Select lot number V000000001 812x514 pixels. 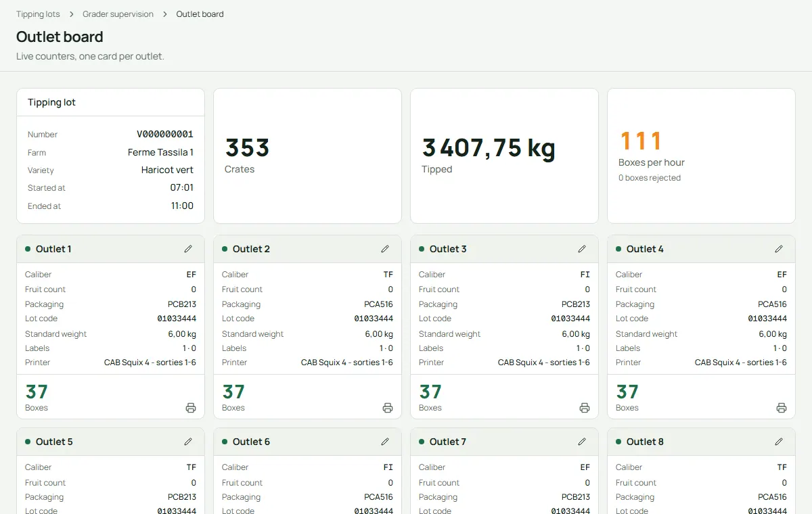[165, 134]
